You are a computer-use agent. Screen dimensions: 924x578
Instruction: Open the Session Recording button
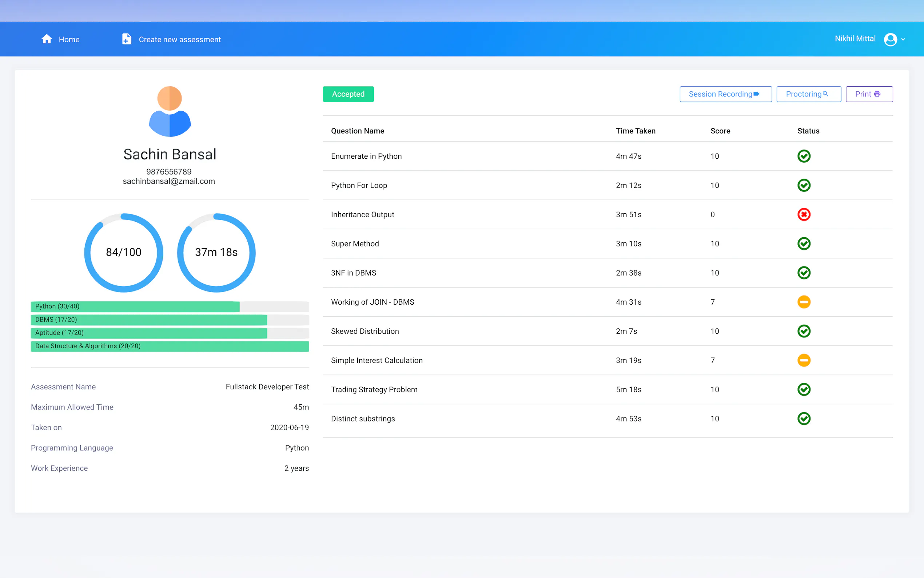point(725,94)
